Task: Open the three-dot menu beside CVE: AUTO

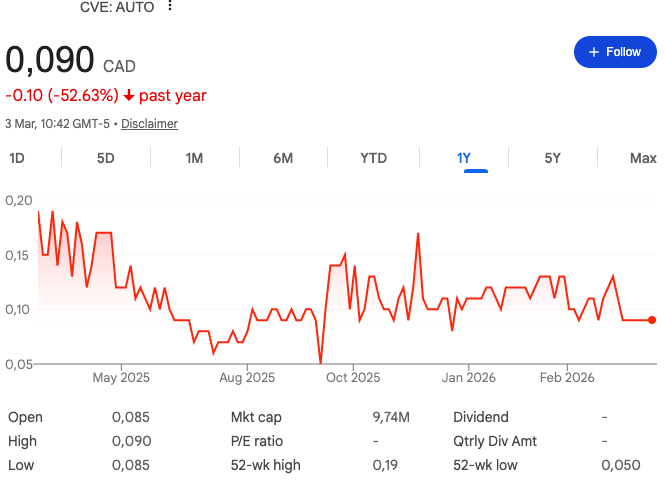Action: point(170,6)
